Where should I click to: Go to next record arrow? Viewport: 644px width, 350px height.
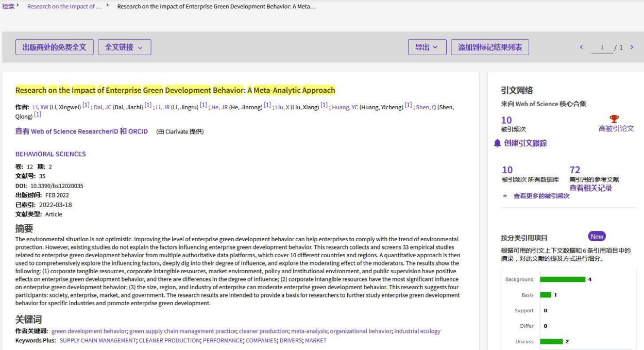(632, 47)
